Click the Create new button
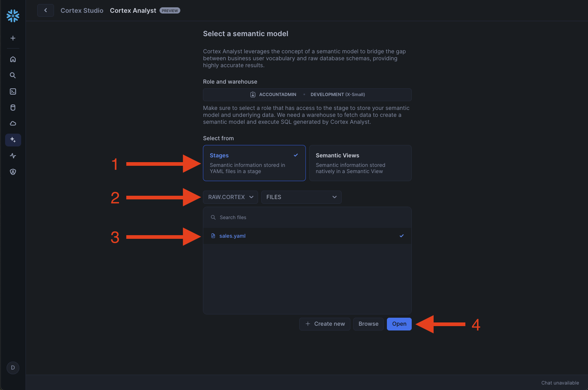 pyautogui.click(x=325, y=324)
